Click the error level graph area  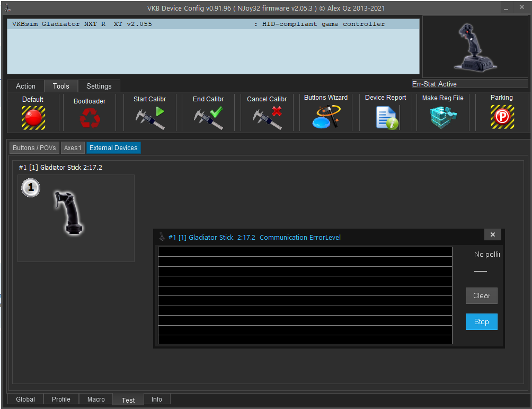(x=305, y=295)
